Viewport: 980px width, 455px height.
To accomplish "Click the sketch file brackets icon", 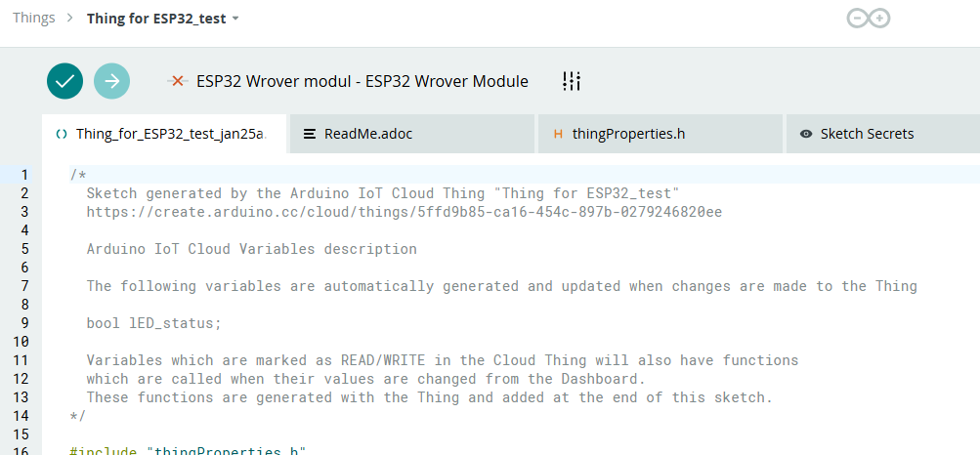I will coord(62,134).
